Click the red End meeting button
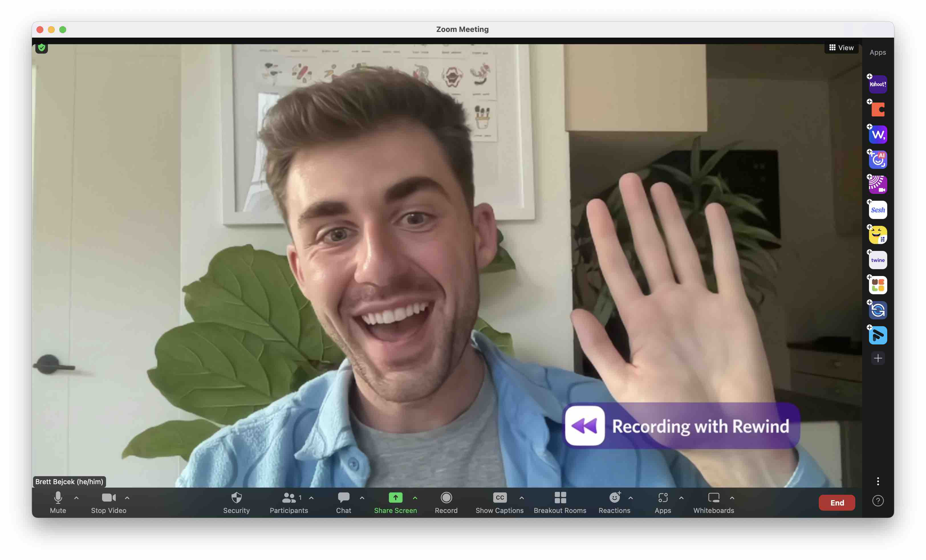 pyautogui.click(x=836, y=502)
